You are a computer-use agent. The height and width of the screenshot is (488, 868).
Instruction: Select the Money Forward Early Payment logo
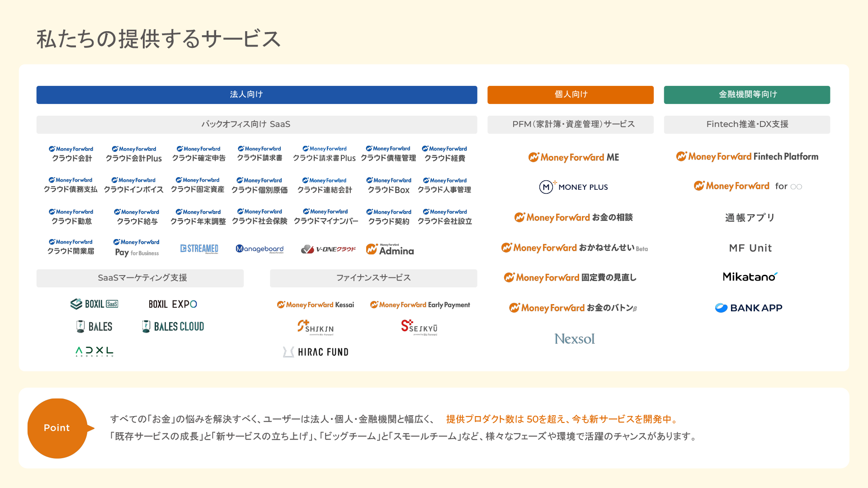point(420,305)
